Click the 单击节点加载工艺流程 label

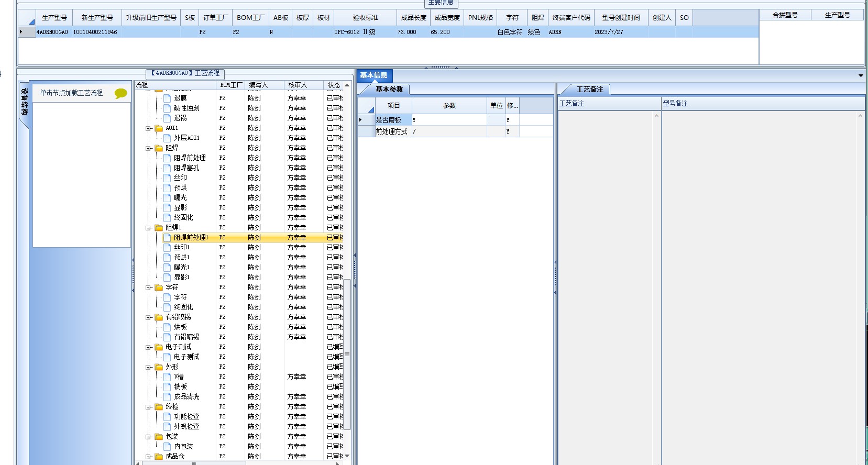(71, 93)
